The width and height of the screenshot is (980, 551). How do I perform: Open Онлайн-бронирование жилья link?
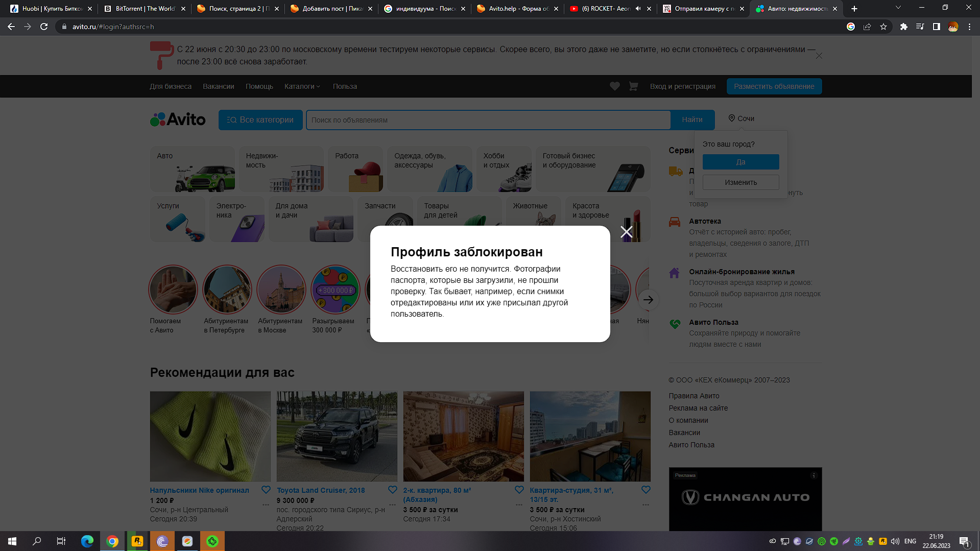(742, 272)
